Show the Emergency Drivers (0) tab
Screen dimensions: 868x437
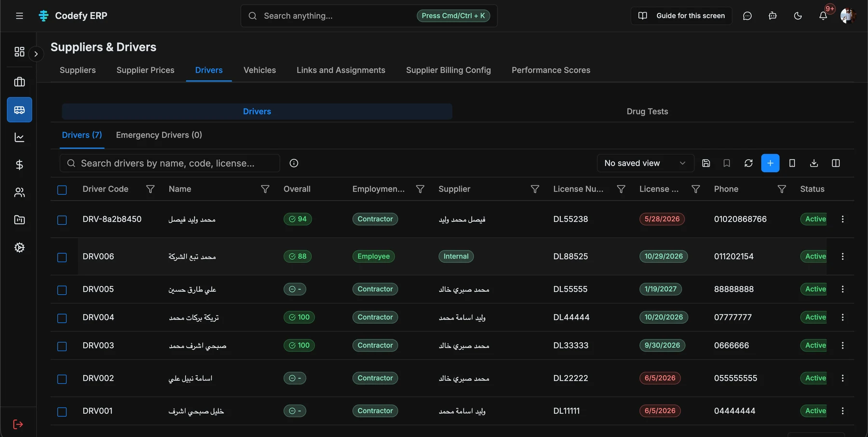(159, 135)
